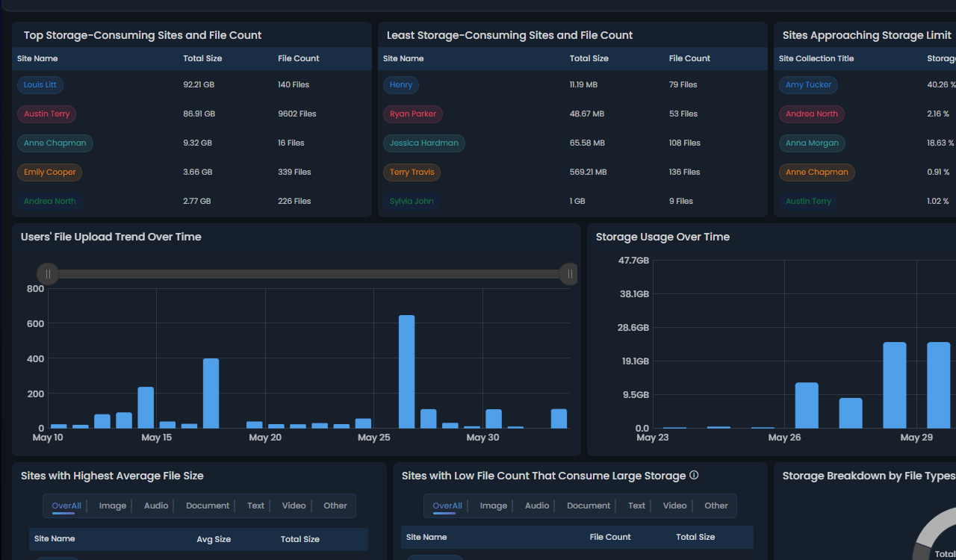Select the Louis Litt site chip
The image size is (956, 560).
(x=40, y=84)
